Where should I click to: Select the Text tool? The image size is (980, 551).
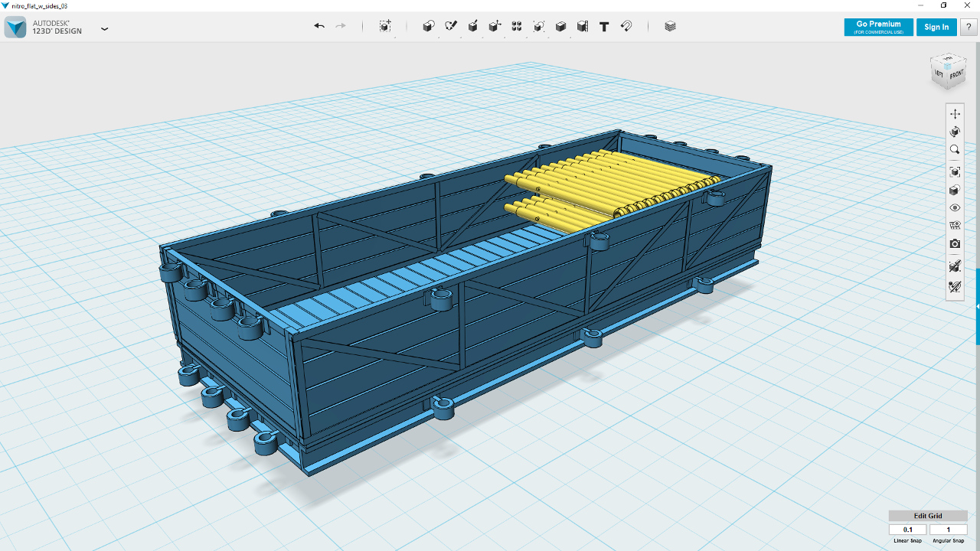pos(604,26)
